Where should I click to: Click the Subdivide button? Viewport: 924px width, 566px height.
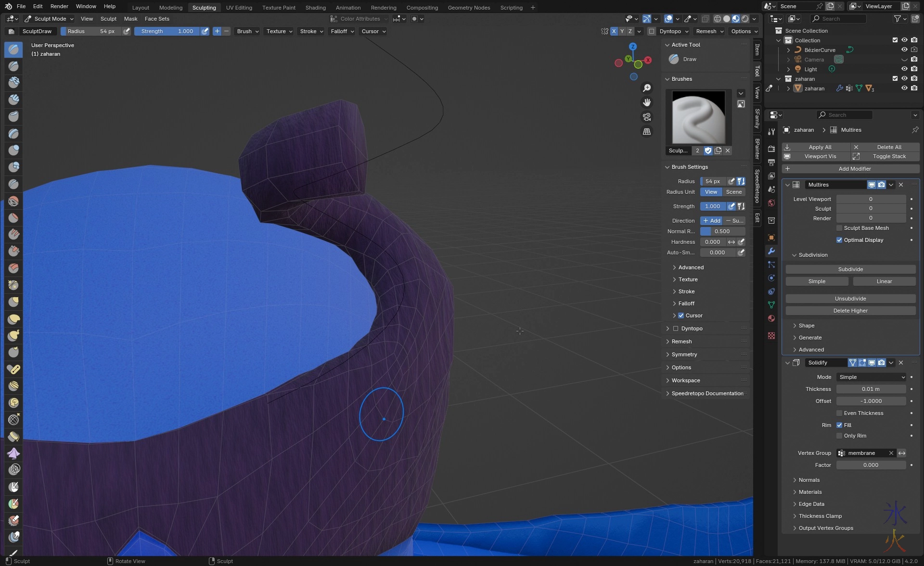pyautogui.click(x=850, y=269)
